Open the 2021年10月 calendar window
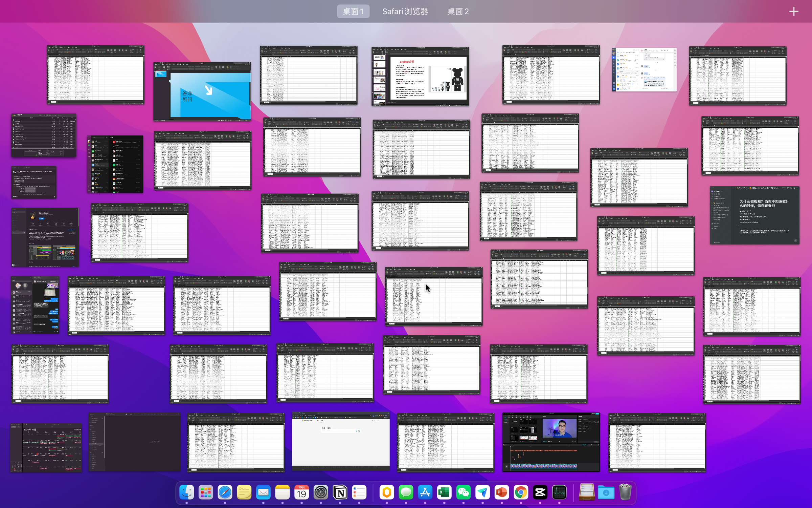The image size is (812, 508). 46,448
